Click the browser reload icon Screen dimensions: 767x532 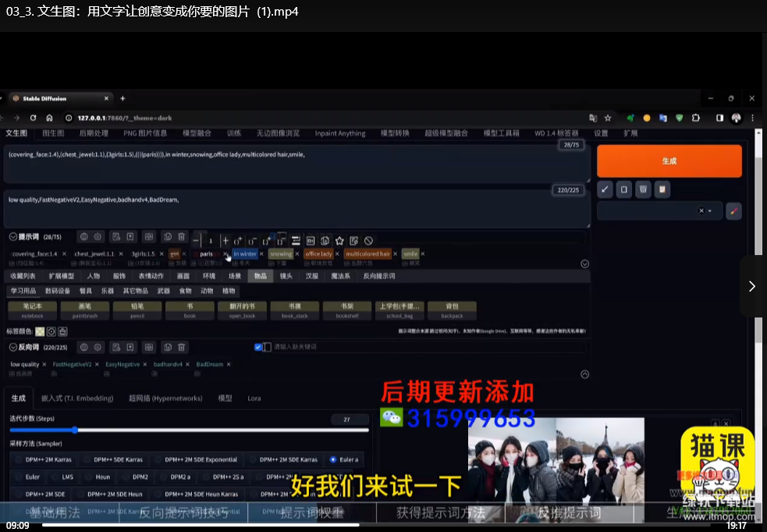click(x=33, y=118)
